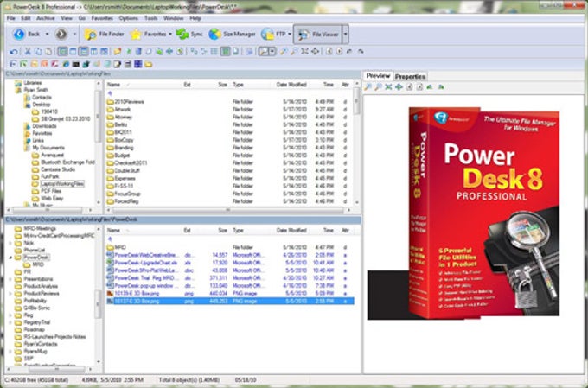Expand the Presentations folder node
This screenshot has height=388, width=588.
pyautogui.click(x=10, y=279)
